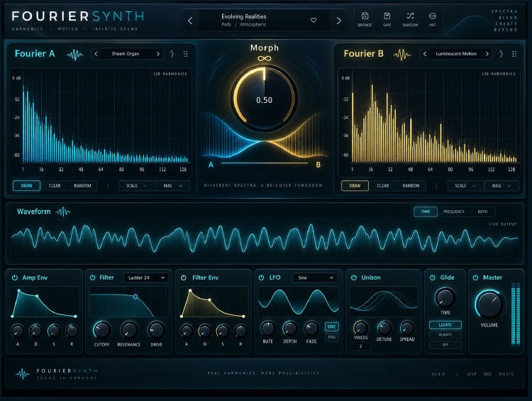Click the infinity icon under Morph
The image size is (532, 401).
point(265,59)
